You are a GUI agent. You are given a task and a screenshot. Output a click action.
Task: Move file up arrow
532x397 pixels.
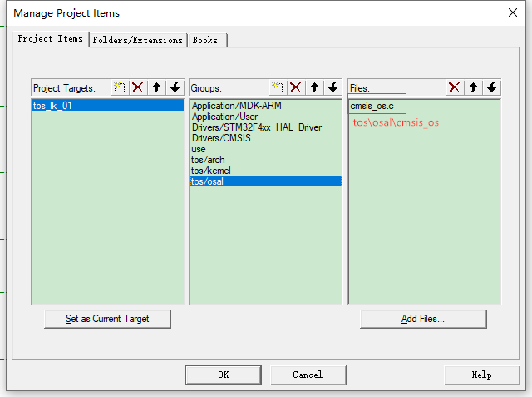pyautogui.click(x=473, y=87)
